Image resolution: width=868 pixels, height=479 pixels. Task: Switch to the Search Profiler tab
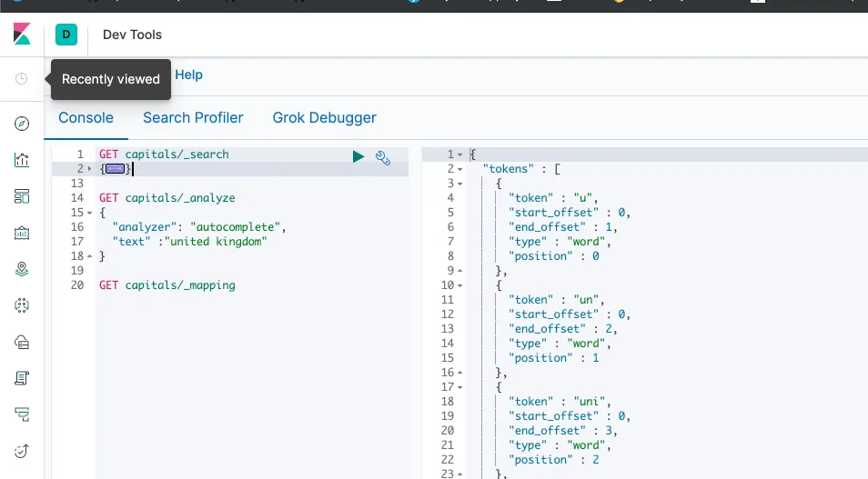coord(193,117)
